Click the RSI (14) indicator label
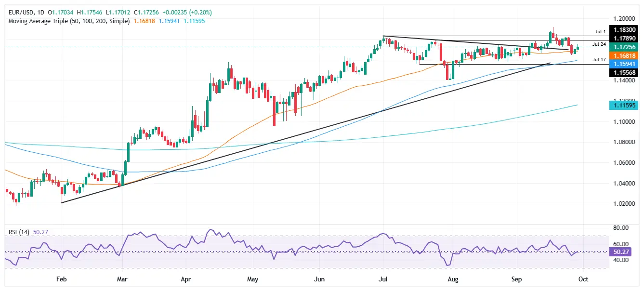The image size is (644, 292). pos(19,230)
